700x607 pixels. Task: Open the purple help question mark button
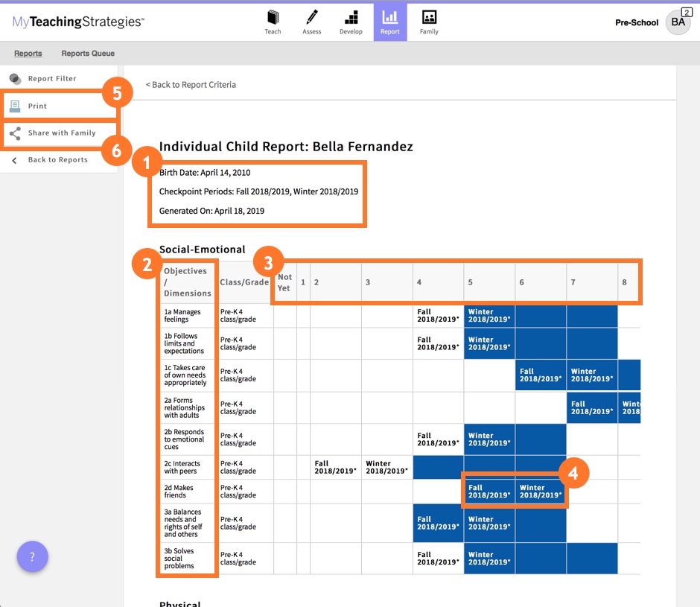pyautogui.click(x=32, y=556)
